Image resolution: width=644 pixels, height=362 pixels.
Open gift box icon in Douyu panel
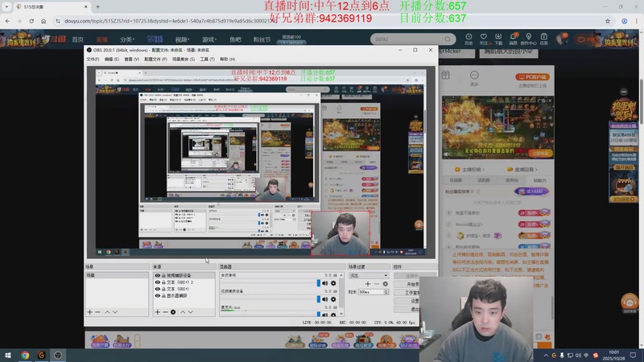tap(446, 75)
